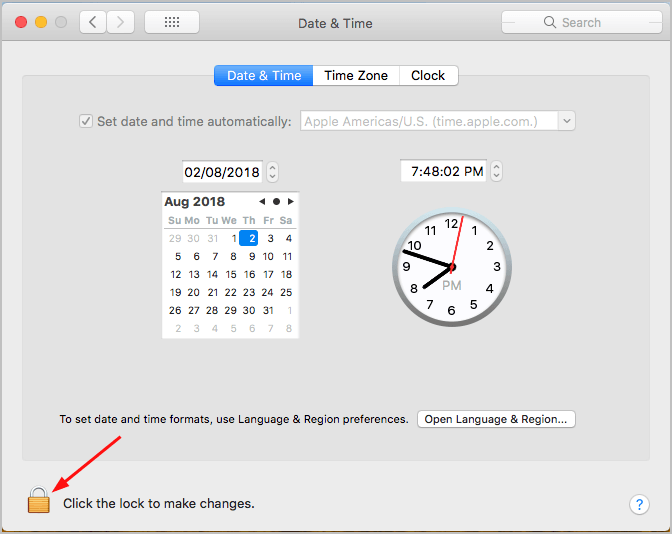
Task: Click the time stepper arrows
Action: [x=496, y=171]
